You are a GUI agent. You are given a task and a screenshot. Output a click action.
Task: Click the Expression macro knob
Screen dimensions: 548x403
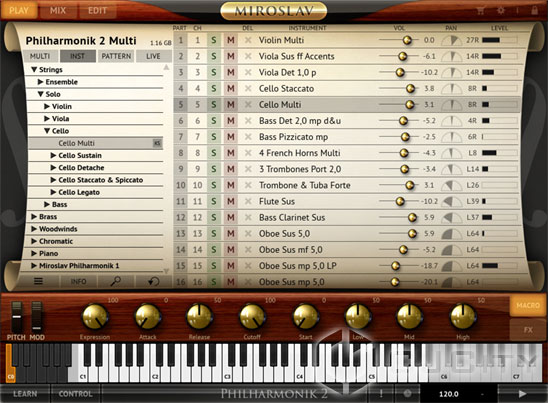tap(95, 317)
